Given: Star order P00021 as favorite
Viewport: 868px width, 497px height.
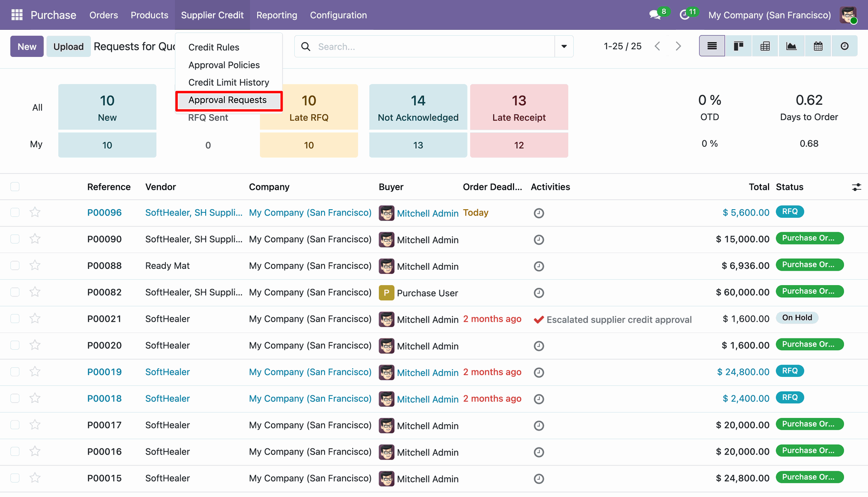Looking at the screenshot, I should coord(35,319).
